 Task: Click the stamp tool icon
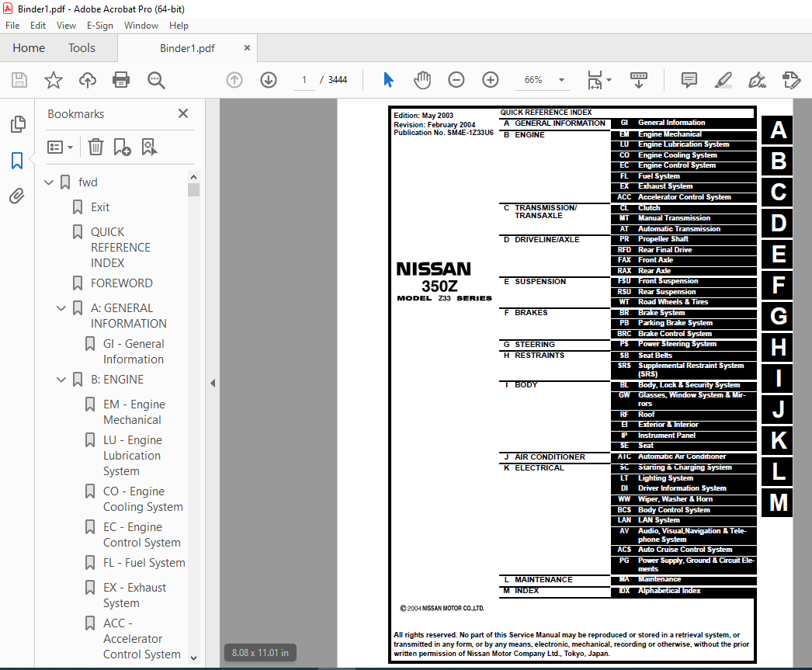coord(791,80)
